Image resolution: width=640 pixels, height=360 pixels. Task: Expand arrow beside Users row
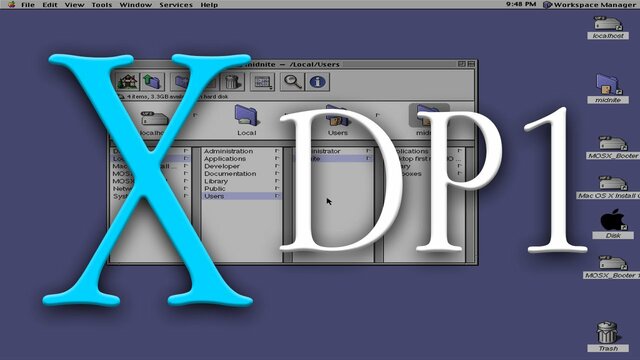pyautogui.click(x=277, y=196)
